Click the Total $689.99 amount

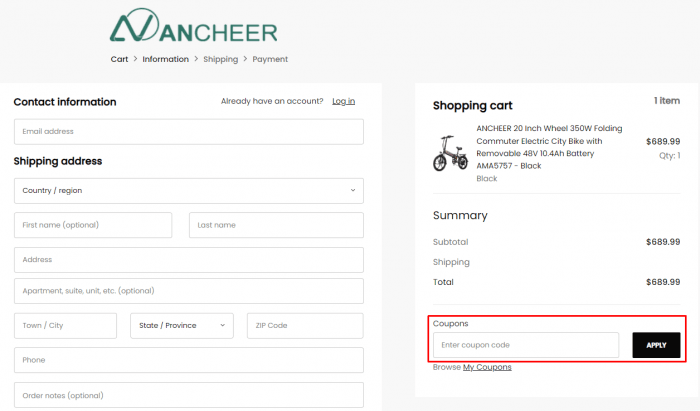pyautogui.click(x=663, y=282)
